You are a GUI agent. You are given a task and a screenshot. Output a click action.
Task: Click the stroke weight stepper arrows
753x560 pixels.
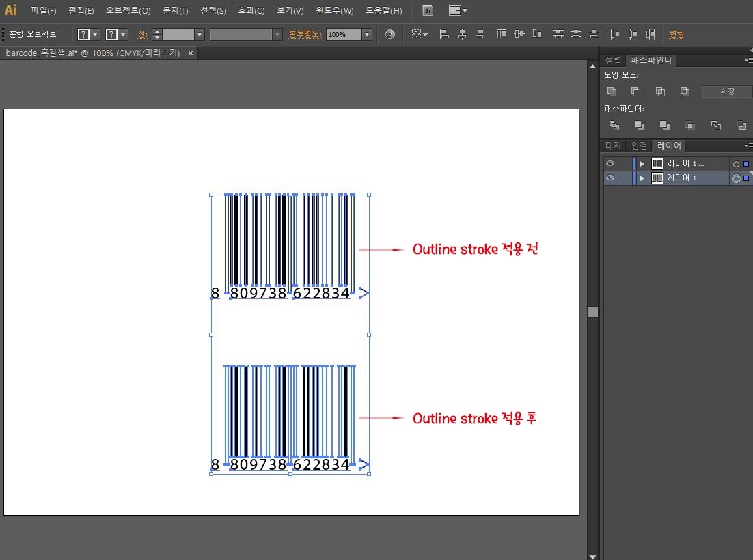point(156,35)
